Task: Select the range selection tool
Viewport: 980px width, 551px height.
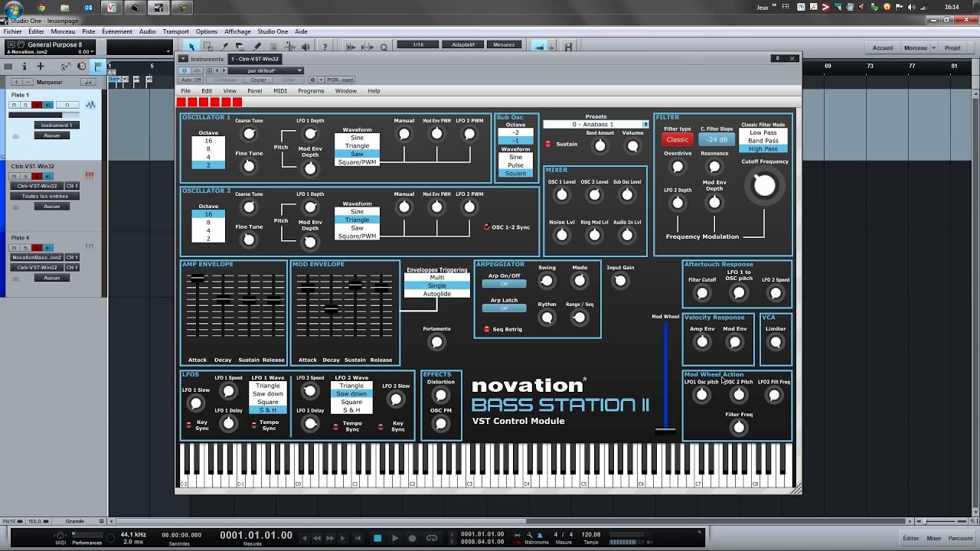Action: [207, 47]
